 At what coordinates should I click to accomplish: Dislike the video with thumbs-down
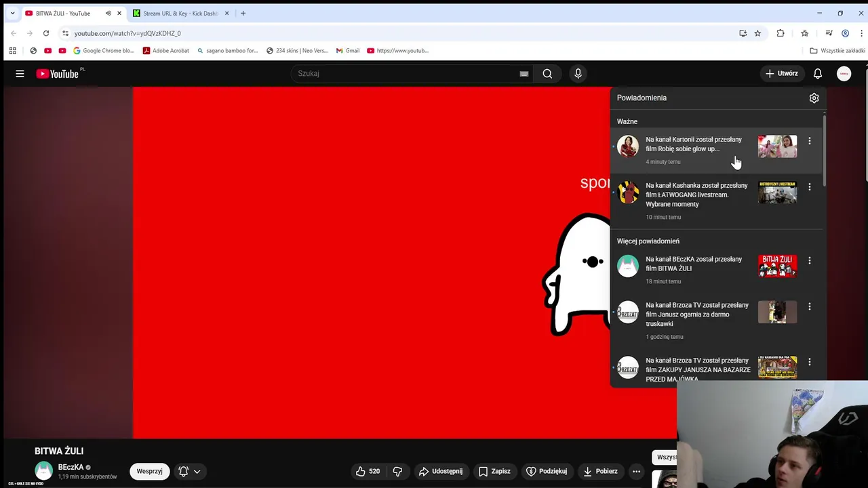click(x=397, y=471)
